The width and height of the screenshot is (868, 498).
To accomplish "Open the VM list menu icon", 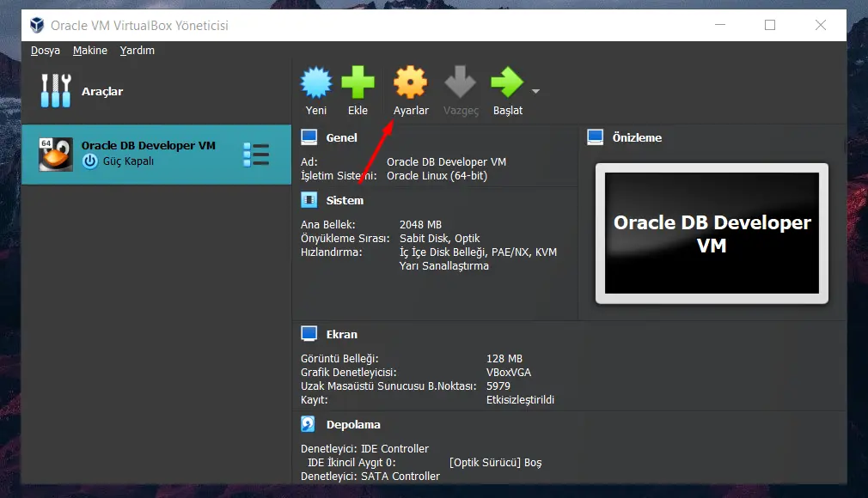I will click(x=256, y=155).
